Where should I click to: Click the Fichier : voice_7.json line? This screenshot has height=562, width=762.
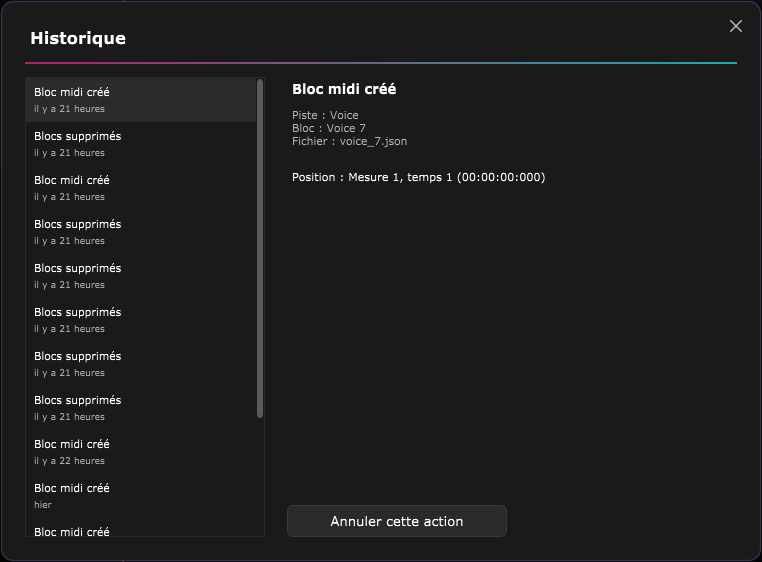349,141
